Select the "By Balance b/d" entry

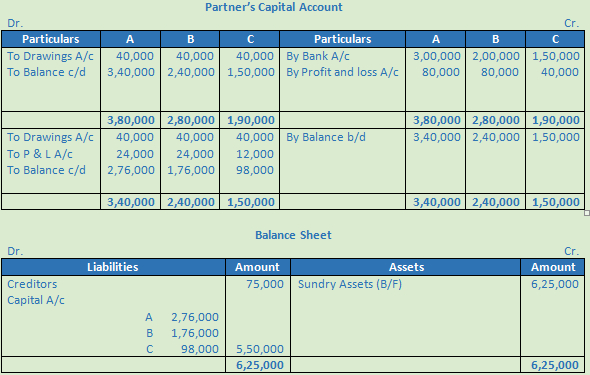[326, 137]
